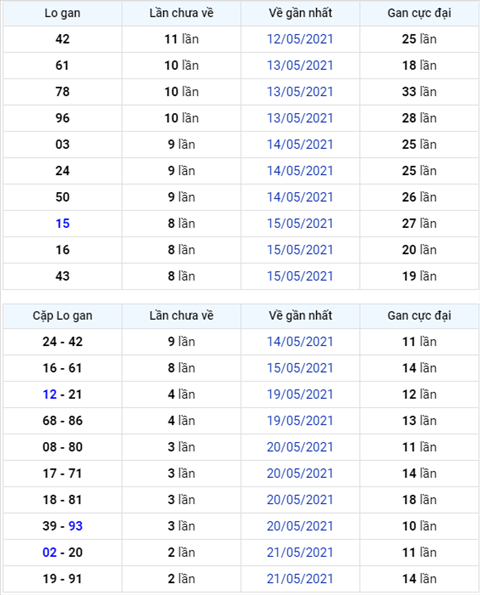Select the number 61 in Lo gan column

click(63, 65)
